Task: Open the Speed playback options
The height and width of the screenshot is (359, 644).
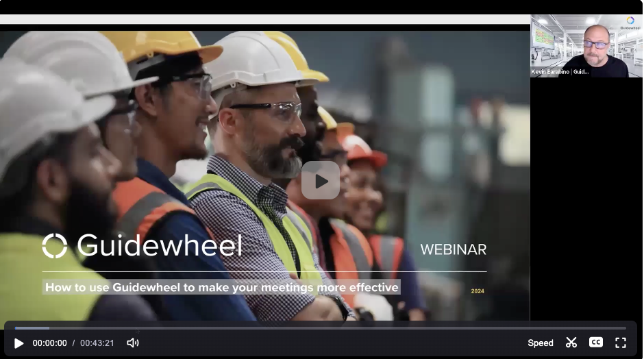Action: (x=540, y=343)
